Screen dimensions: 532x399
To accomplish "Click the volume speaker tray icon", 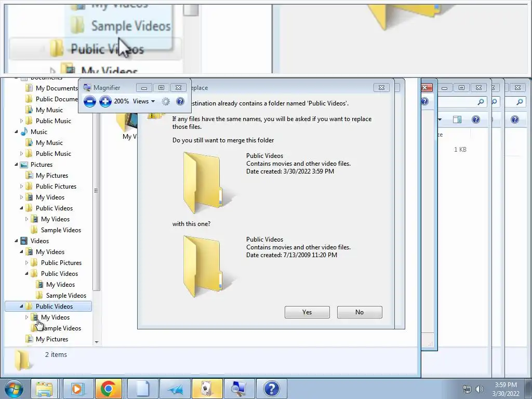I will 480,389.
